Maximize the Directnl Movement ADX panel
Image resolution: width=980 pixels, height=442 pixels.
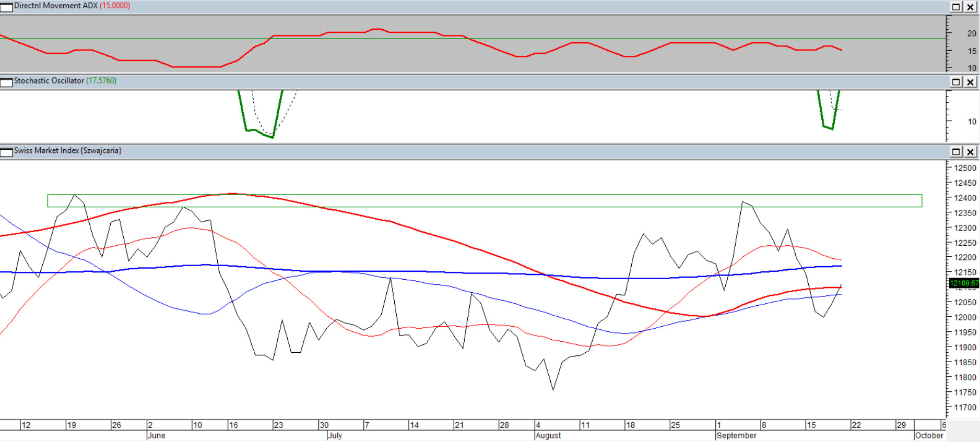[956, 7]
